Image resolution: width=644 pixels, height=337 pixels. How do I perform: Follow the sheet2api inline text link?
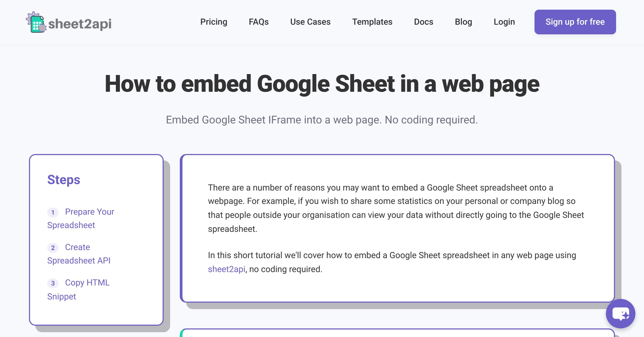tap(226, 269)
